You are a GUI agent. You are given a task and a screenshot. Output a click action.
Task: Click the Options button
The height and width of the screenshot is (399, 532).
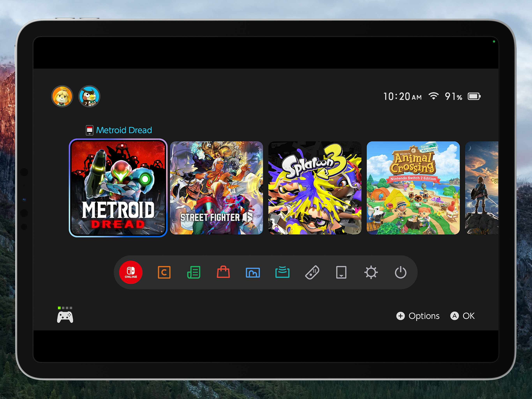(x=418, y=316)
